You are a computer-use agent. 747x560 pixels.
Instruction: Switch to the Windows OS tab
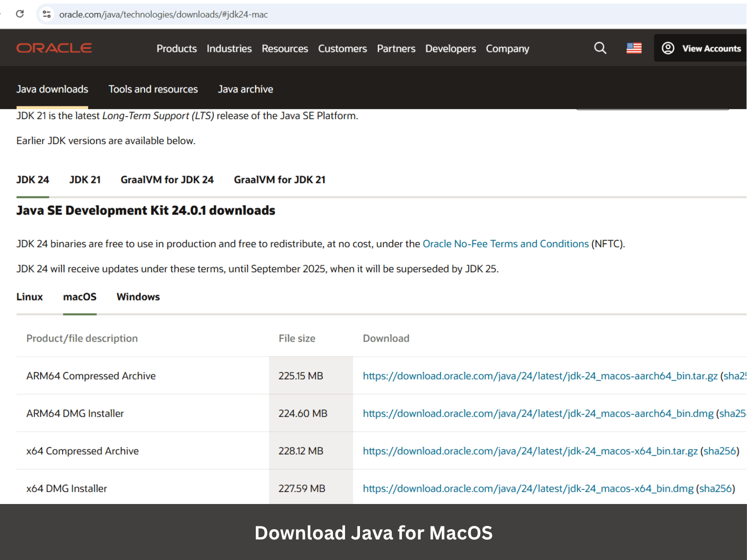pyautogui.click(x=138, y=297)
